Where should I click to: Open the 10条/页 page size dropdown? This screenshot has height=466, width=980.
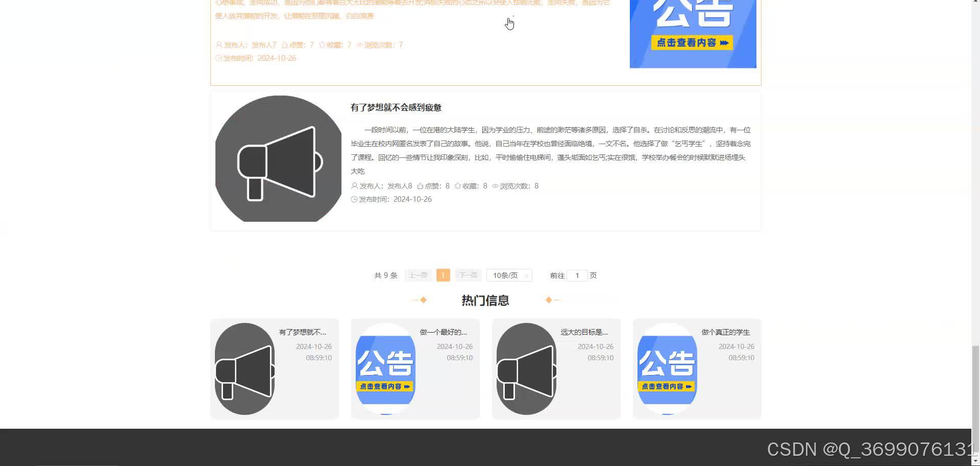(x=509, y=275)
